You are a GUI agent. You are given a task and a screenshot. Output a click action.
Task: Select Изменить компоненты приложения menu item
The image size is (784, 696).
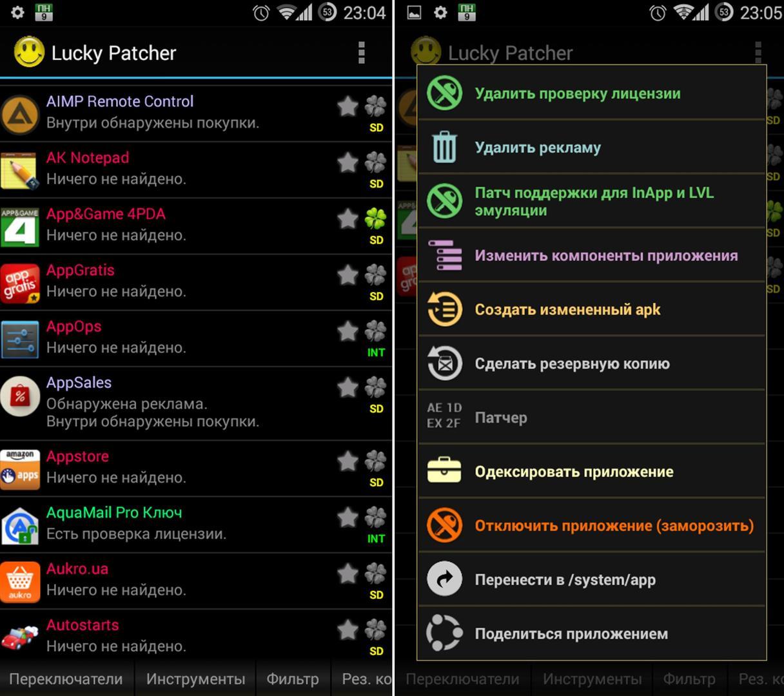[591, 255]
